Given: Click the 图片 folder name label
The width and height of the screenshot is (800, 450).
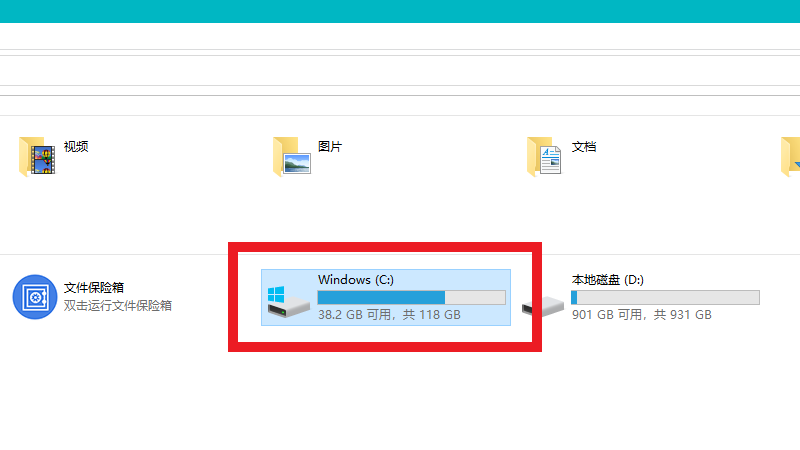Looking at the screenshot, I should pos(330,146).
